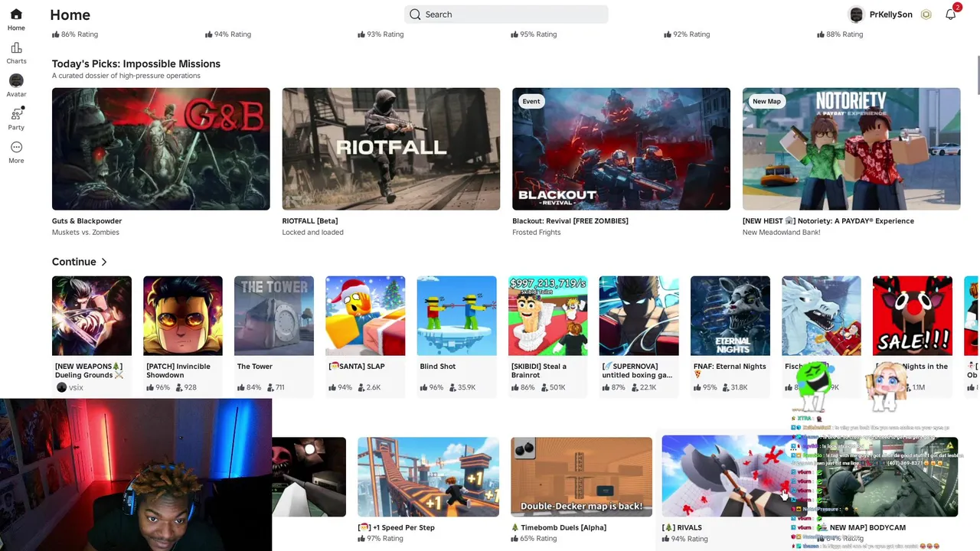Click 'New Meadowland Bank!' subtitle
Viewport: 980px width, 551px height.
pos(782,232)
